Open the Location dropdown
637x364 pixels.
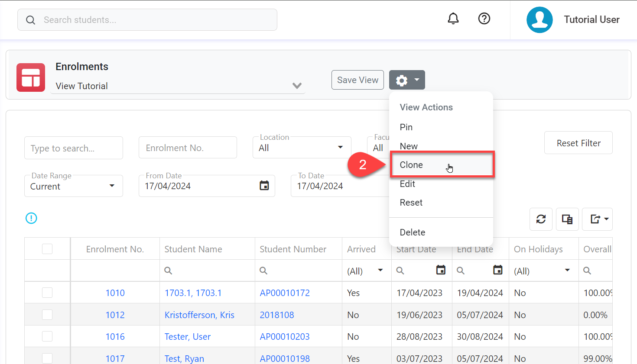[x=302, y=148]
